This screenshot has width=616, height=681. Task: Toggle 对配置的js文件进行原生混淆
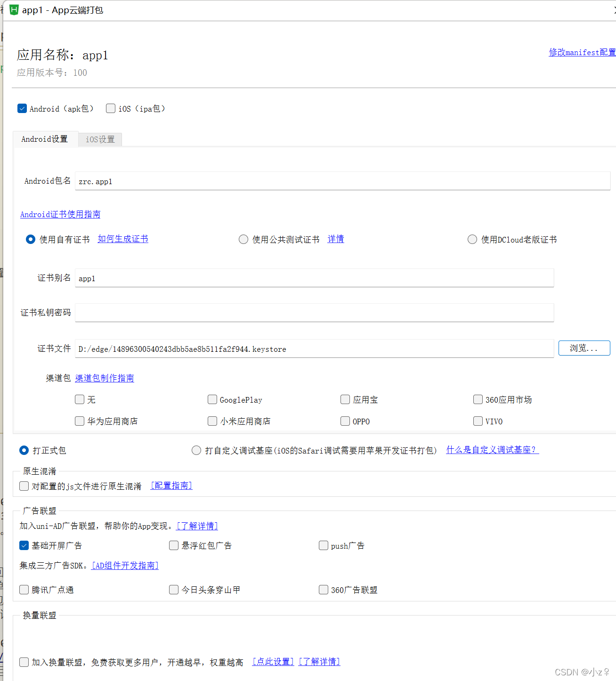click(x=24, y=486)
